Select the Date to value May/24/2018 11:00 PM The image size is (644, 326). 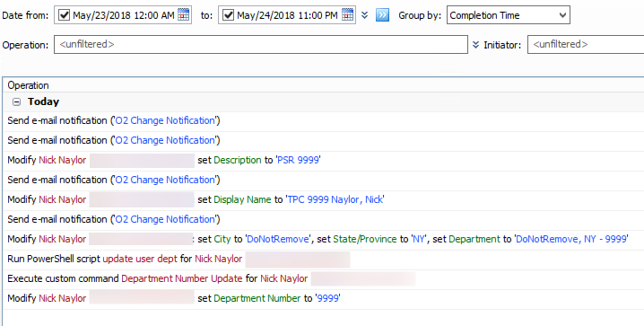click(288, 15)
